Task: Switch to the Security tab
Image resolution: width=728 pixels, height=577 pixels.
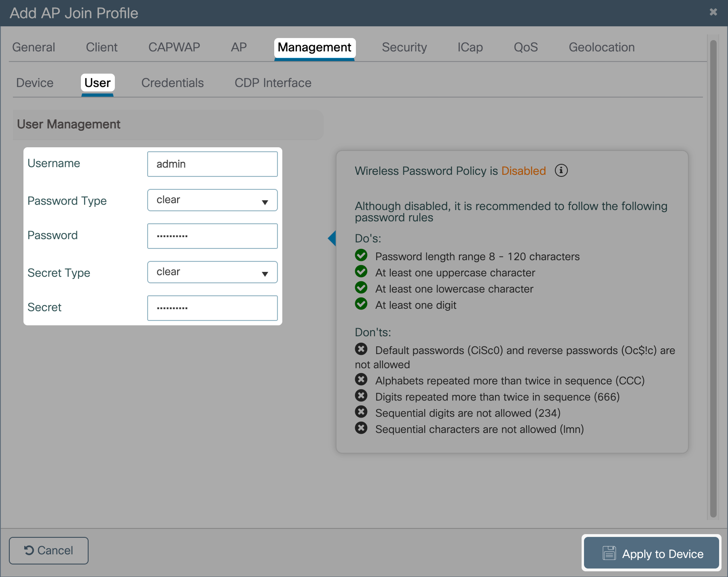Action: 404,47
